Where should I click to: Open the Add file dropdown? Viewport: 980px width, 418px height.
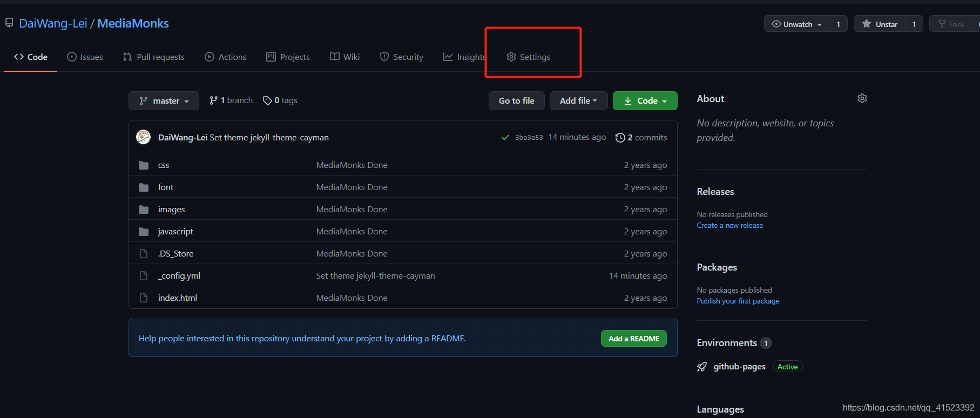578,100
